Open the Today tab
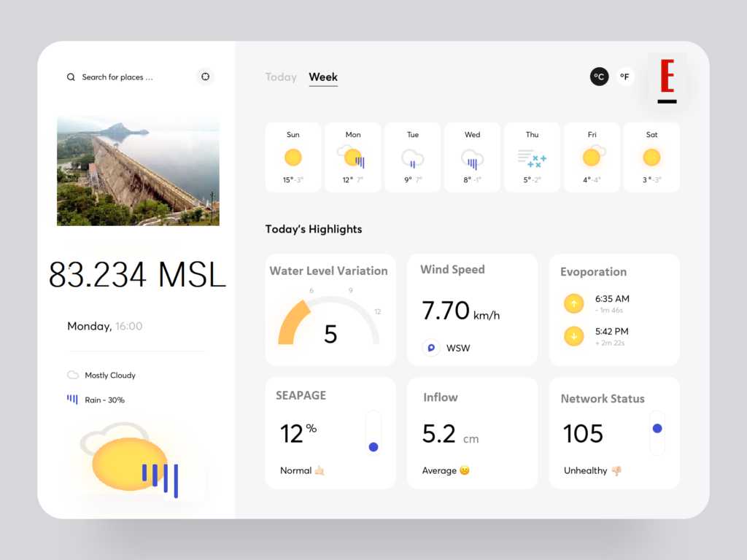The image size is (747, 560). point(281,77)
